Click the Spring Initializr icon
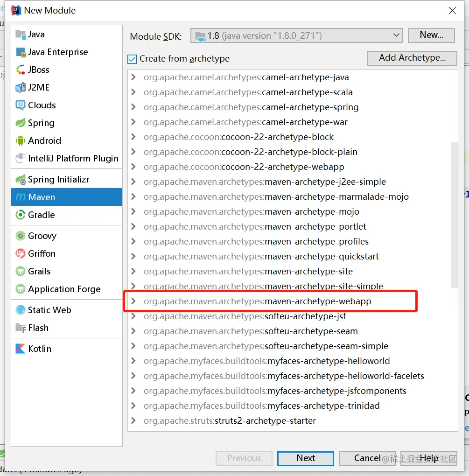Viewport: 469px width, 476px height. pyautogui.click(x=21, y=179)
